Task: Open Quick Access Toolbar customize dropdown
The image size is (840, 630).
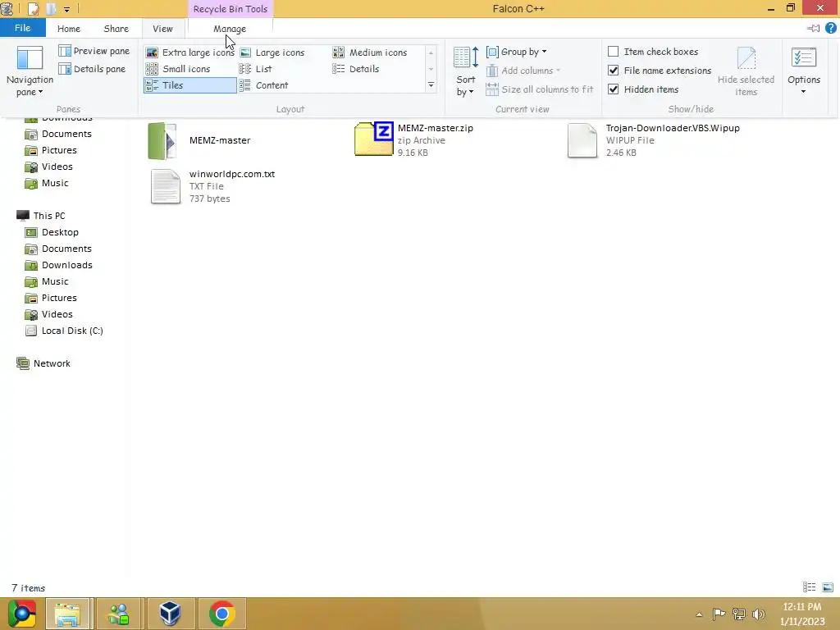Action: pyautogui.click(x=67, y=9)
